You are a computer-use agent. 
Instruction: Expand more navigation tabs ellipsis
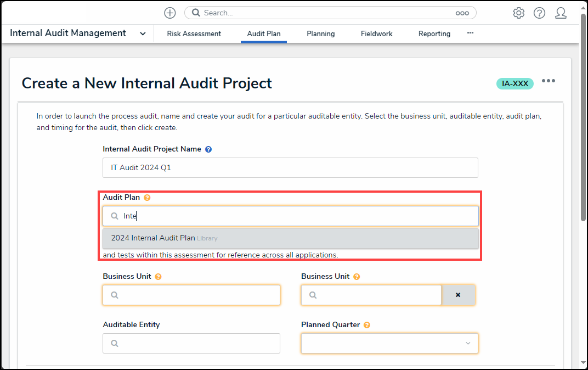point(470,33)
